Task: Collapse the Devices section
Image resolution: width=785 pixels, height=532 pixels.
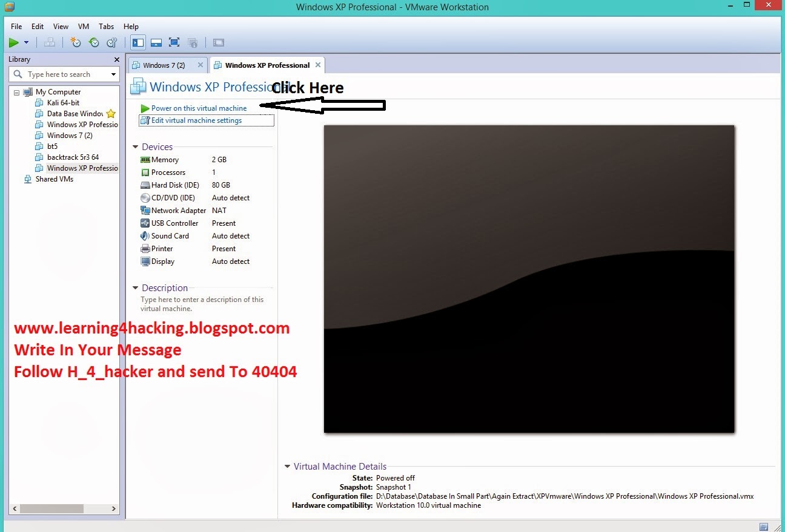Action: (135, 147)
